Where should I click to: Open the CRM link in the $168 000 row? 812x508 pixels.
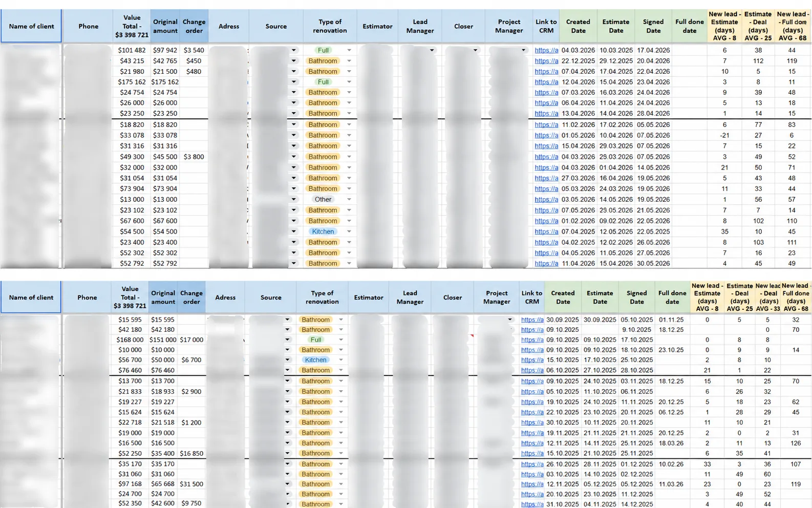coord(532,340)
